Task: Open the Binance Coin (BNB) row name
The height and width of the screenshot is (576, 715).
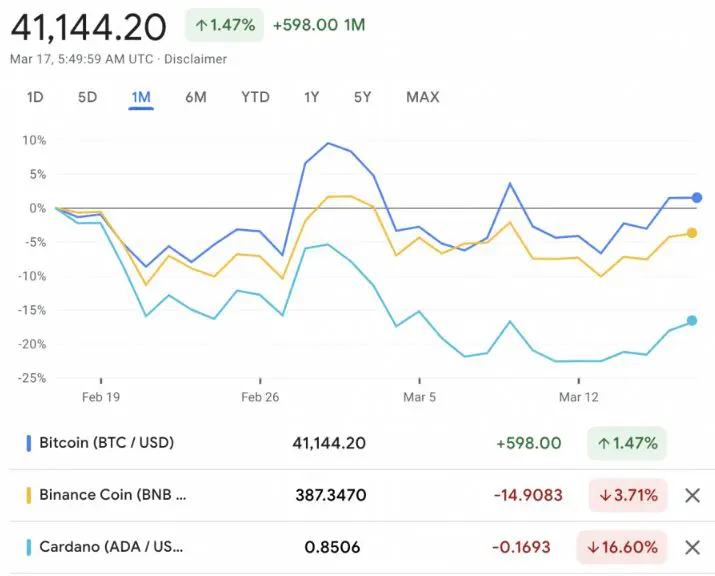Action: 113,495
